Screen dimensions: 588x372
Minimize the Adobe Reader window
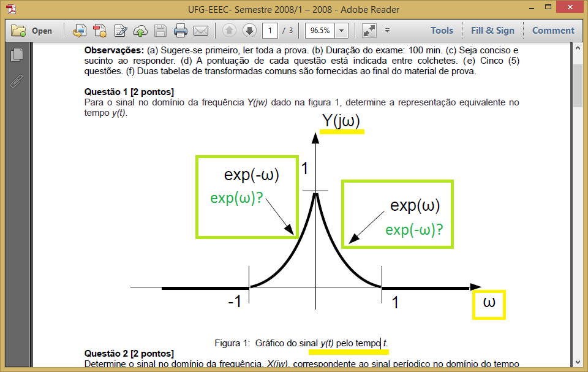[532, 8]
